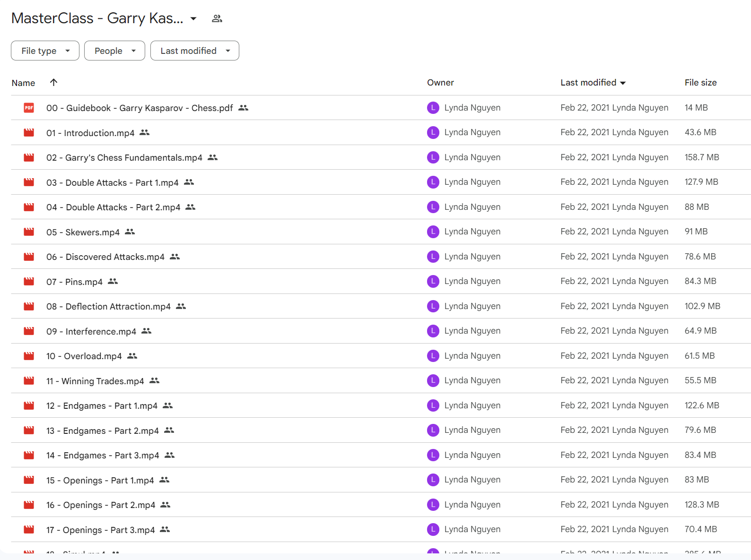Open 02 - Garry's Chess Fundamentals.mp4

(124, 158)
